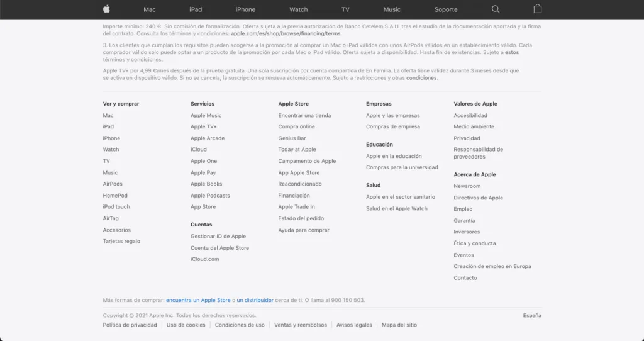Open Reacondicionado link
The width and height of the screenshot is (644, 341).
click(x=300, y=184)
